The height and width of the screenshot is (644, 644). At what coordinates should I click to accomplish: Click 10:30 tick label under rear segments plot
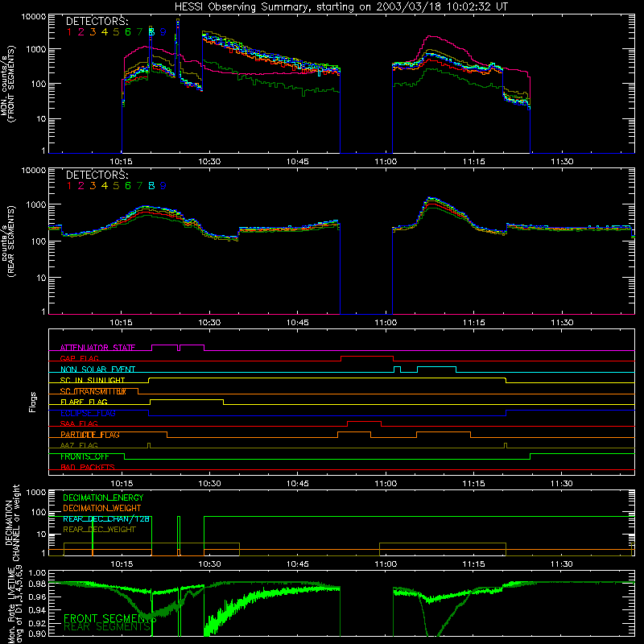tap(209, 323)
